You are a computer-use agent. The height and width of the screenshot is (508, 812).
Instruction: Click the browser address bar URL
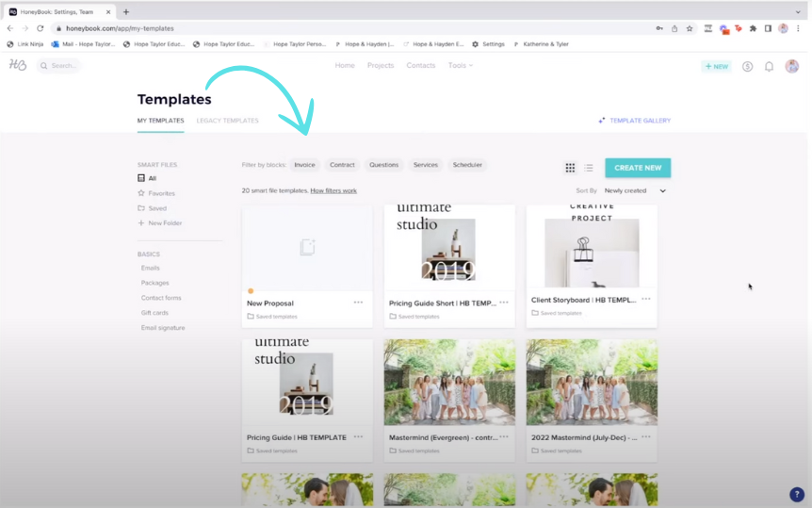click(x=120, y=28)
